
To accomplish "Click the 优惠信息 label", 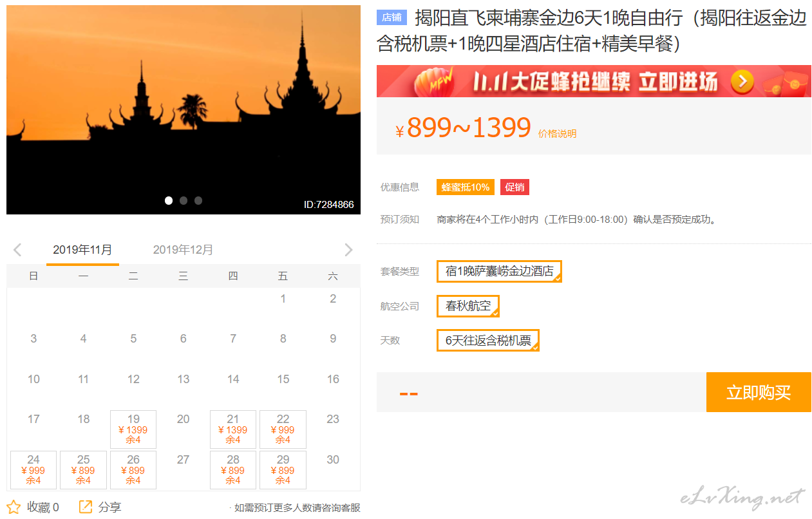I will click(x=400, y=187).
